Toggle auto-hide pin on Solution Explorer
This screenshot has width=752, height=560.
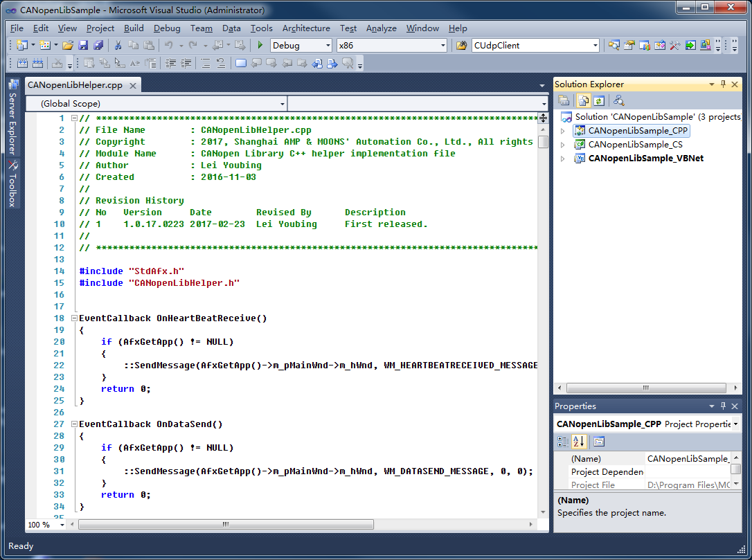tap(723, 84)
